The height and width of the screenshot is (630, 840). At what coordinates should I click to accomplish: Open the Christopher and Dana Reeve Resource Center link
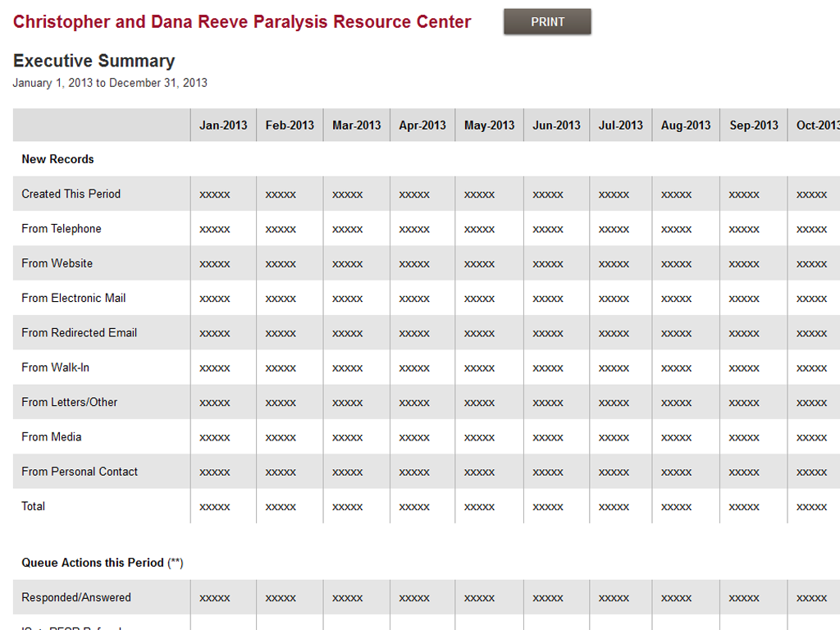[x=242, y=22]
